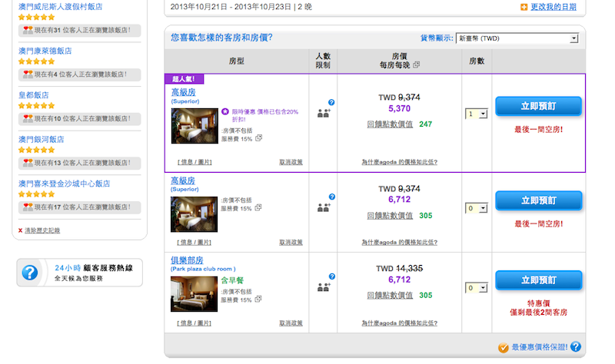Open the first 高級房 room name link
The height and width of the screenshot is (364, 615).
click(x=183, y=92)
